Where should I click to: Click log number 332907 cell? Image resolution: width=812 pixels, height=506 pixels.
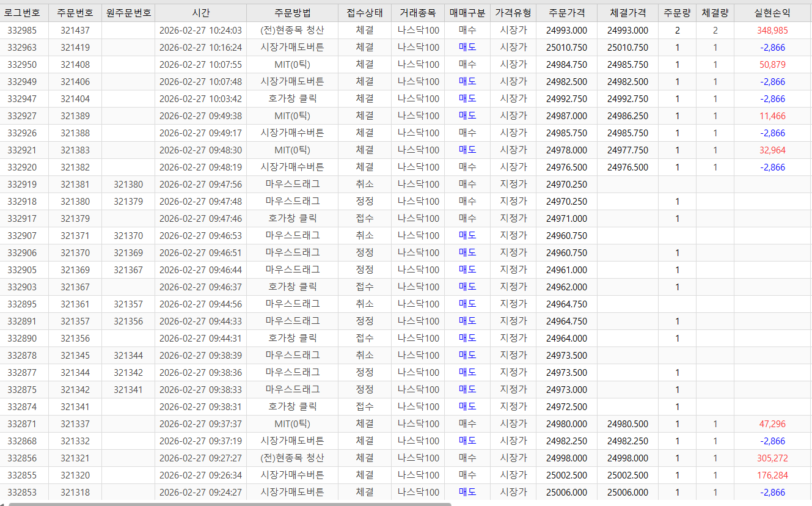tap(22, 235)
